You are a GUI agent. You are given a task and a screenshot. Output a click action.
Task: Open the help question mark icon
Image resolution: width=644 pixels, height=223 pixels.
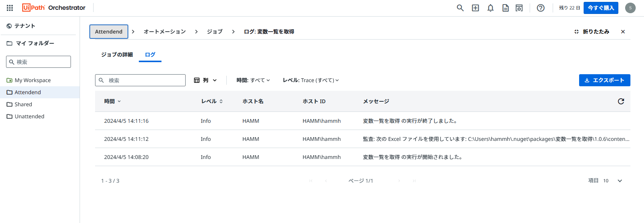coord(541,8)
